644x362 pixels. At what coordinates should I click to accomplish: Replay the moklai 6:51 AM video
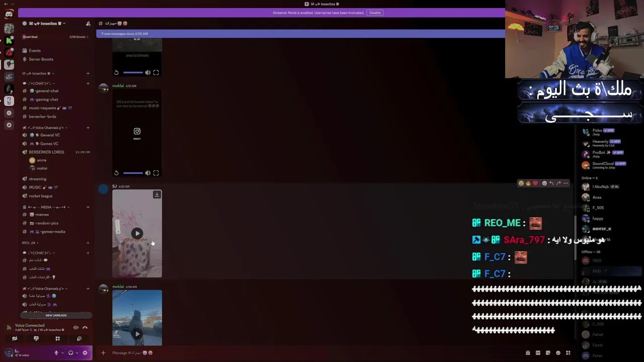point(116,173)
